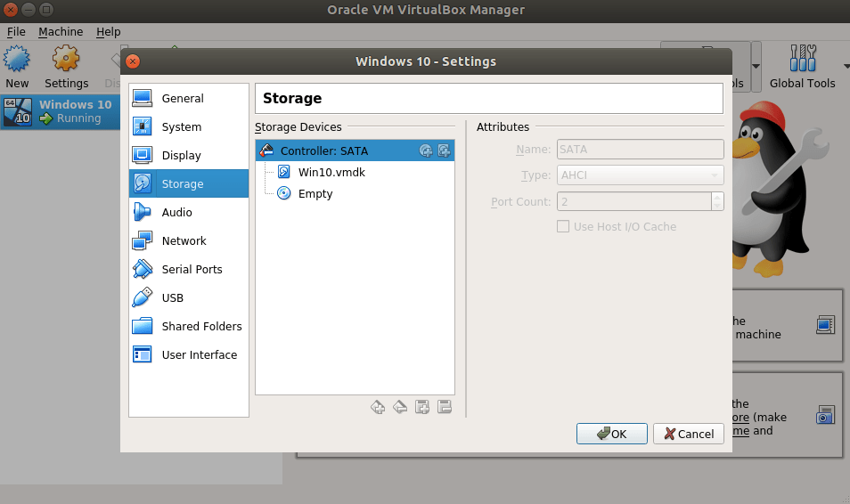Open Machine Tools dropdown arrow
This screenshot has height=504, width=850.
756,67
